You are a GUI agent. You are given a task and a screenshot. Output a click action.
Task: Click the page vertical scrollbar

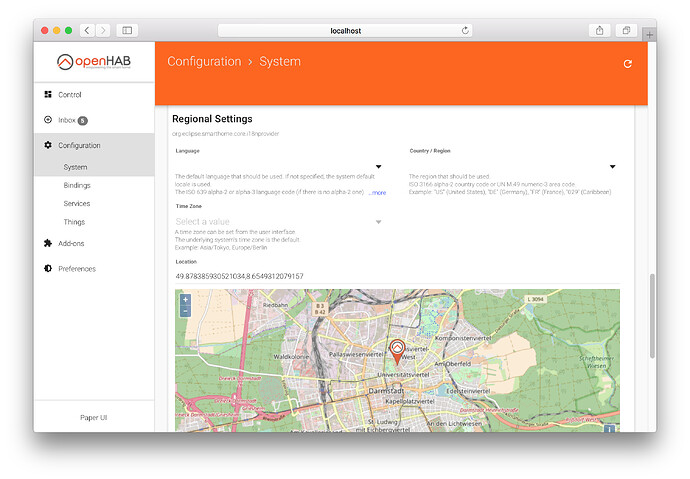pos(652,316)
